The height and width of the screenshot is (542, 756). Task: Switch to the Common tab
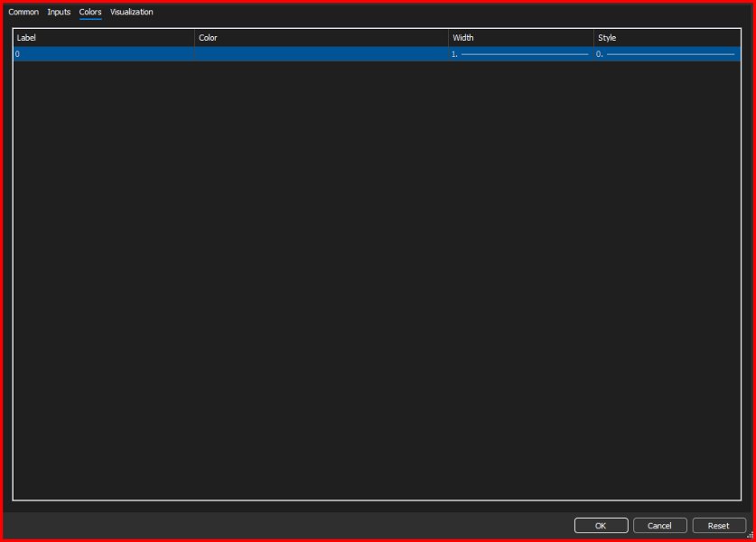coord(23,12)
